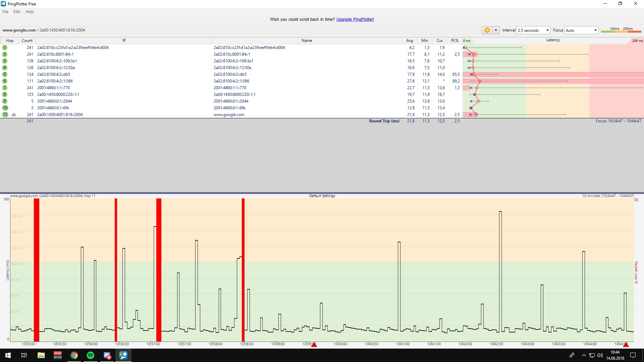Viewport: 644px width, 362px height.
Task: Select the hop 8 green circle icon
Action: [5, 95]
